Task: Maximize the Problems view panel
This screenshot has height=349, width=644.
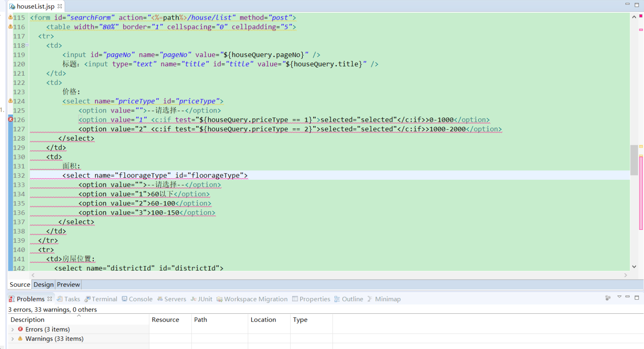Action: pos(637,297)
